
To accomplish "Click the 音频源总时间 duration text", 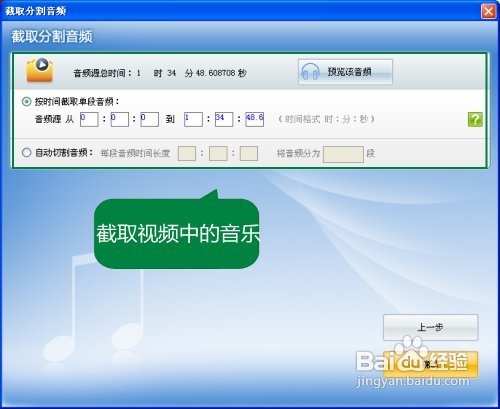I will 160,73.
